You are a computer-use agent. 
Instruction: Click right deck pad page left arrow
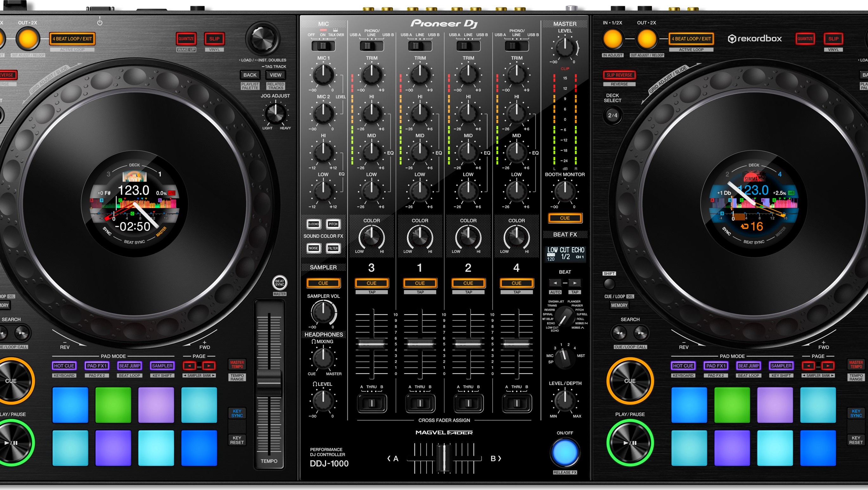click(808, 366)
